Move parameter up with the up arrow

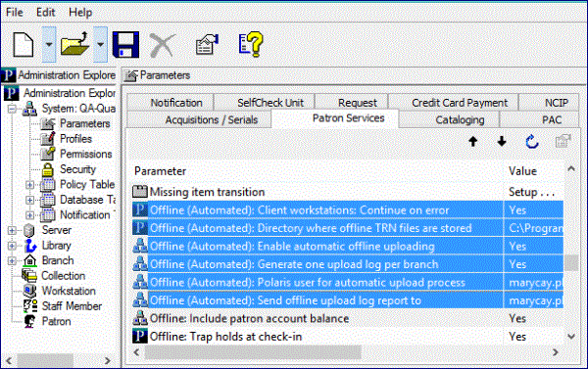(x=473, y=142)
